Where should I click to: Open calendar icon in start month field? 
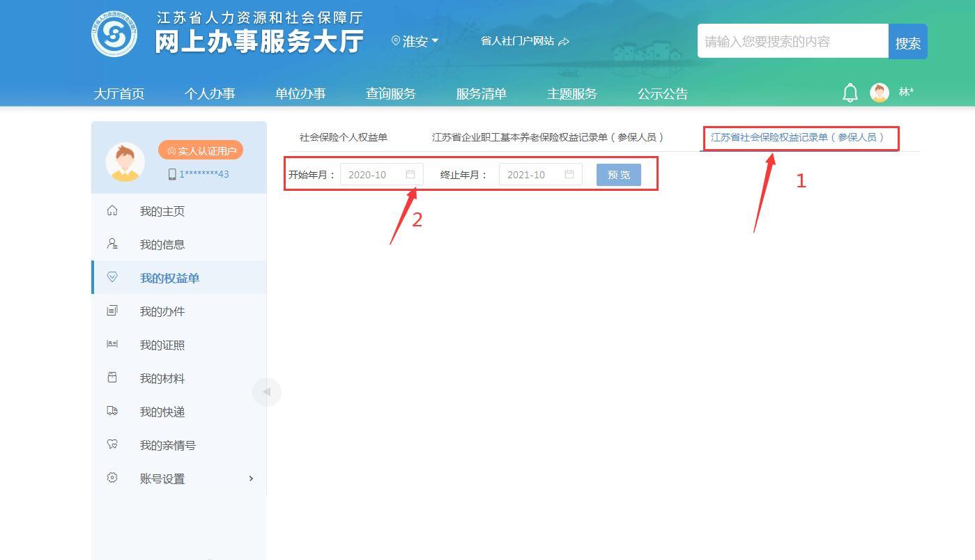click(x=410, y=174)
